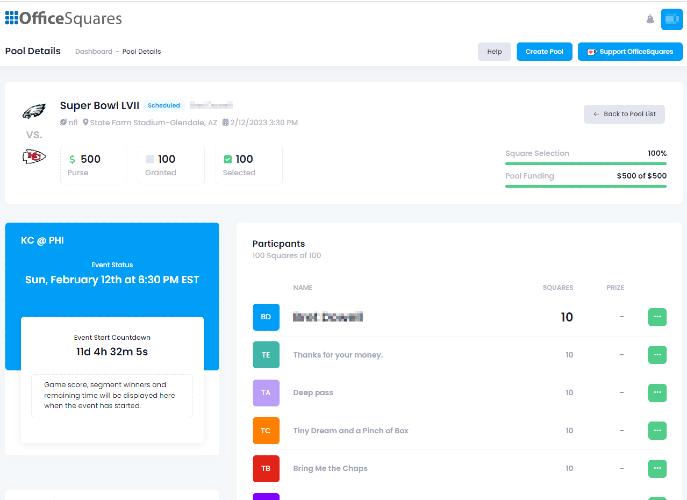
Task: Click State Farm Stadium-Glendale, AZ text
Action: (x=153, y=122)
